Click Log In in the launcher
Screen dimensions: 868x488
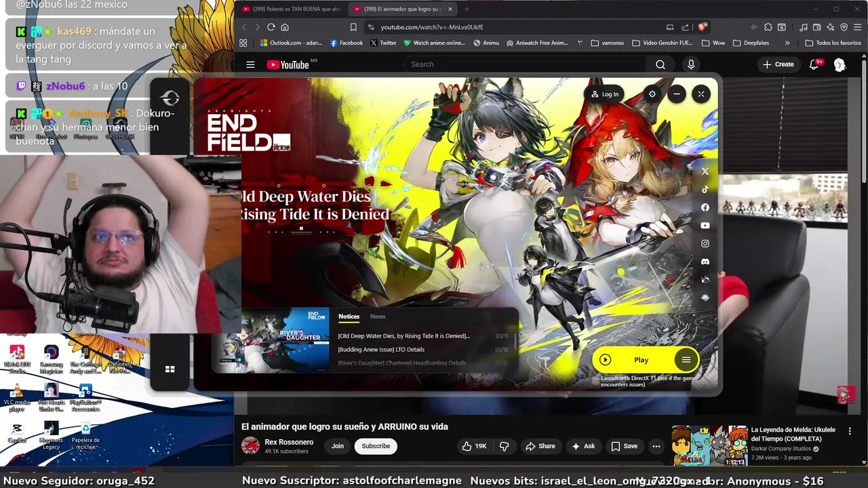604,94
